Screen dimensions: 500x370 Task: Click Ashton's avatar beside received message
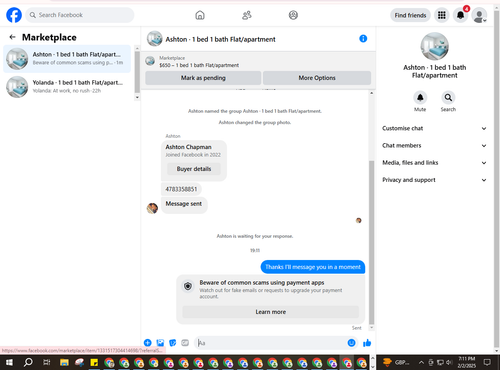tap(152, 208)
